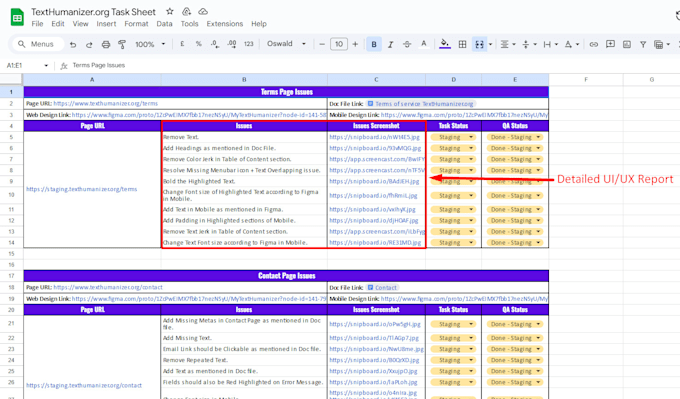
Task: Open the staging.texthumanizer.org/terms link
Action: point(82,189)
